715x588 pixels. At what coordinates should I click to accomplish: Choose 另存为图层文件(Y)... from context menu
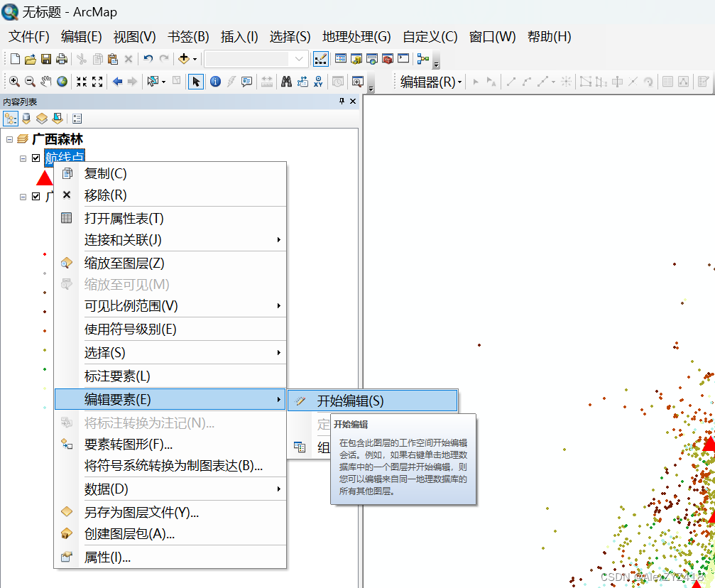(x=170, y=512)
